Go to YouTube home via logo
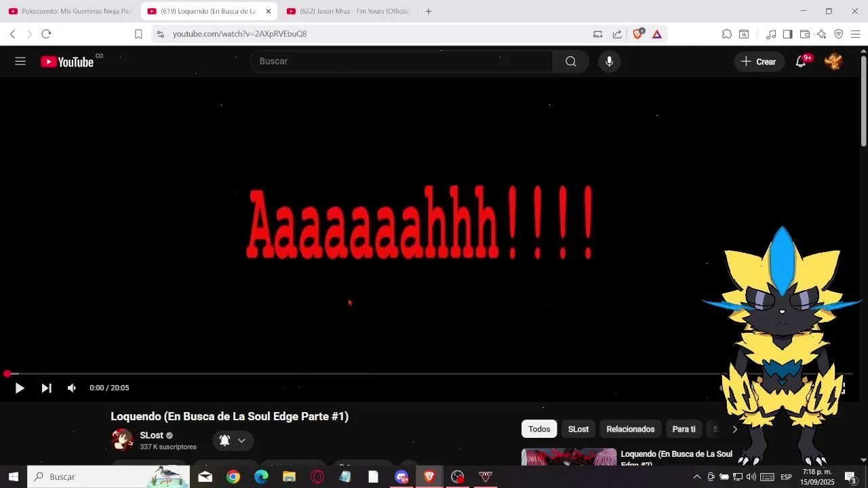The width and height of the screenshot is (868, 488). tap(66, 62)
